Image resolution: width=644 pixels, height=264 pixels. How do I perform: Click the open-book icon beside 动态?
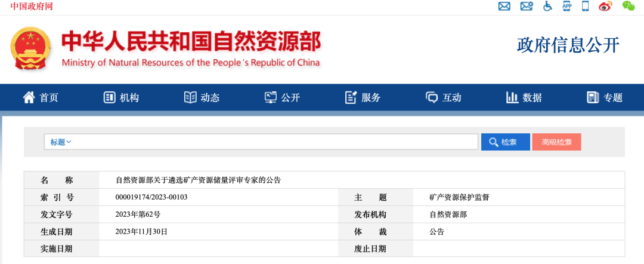190,97
